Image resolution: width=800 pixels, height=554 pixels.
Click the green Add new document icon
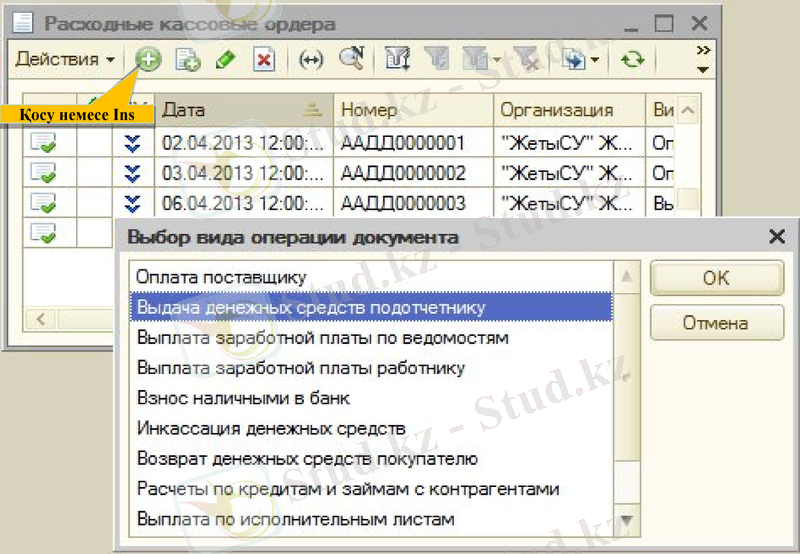tap(148, 60)
